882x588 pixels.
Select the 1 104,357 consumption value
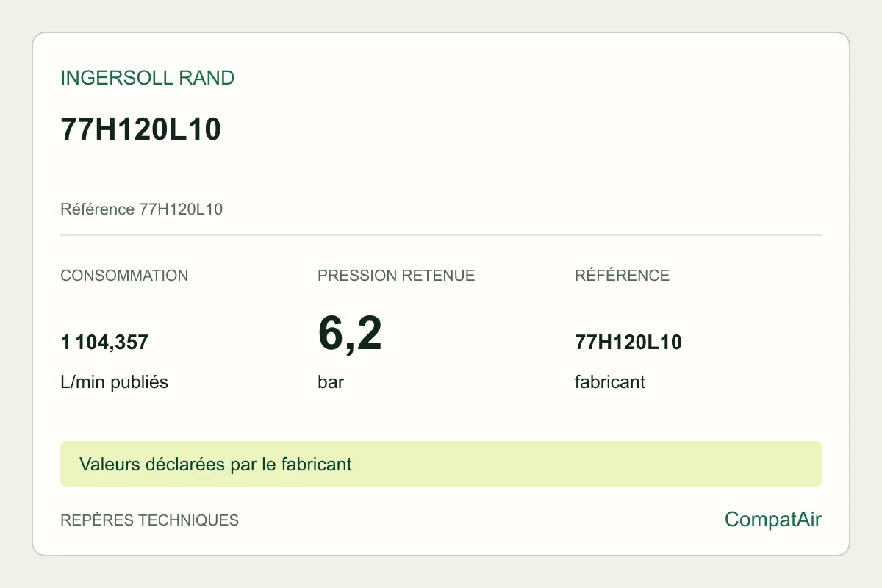point(104,343)
